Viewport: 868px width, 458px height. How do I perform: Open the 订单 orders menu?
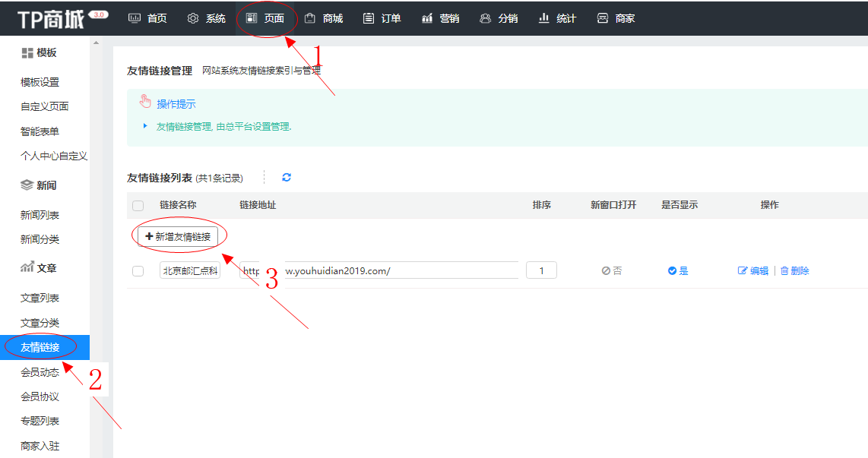click(x=382, y=18)
